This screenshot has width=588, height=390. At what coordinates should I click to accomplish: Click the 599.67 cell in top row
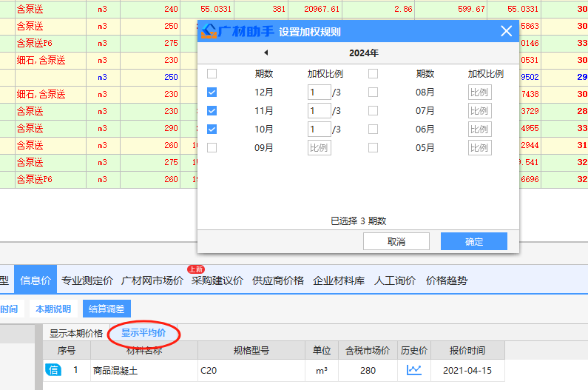pyautogui.click(x=450, y=9)
